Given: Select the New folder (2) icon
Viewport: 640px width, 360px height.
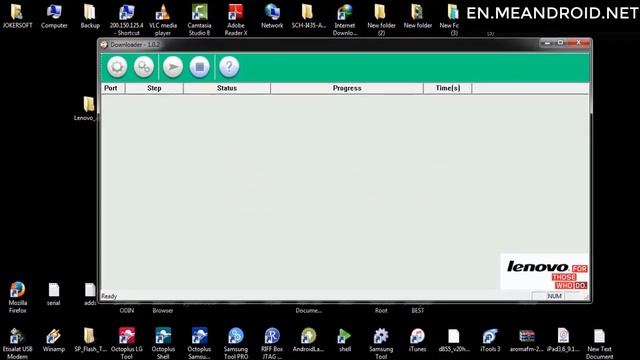Looking at the screenshot, I should [x=381, y=20].
